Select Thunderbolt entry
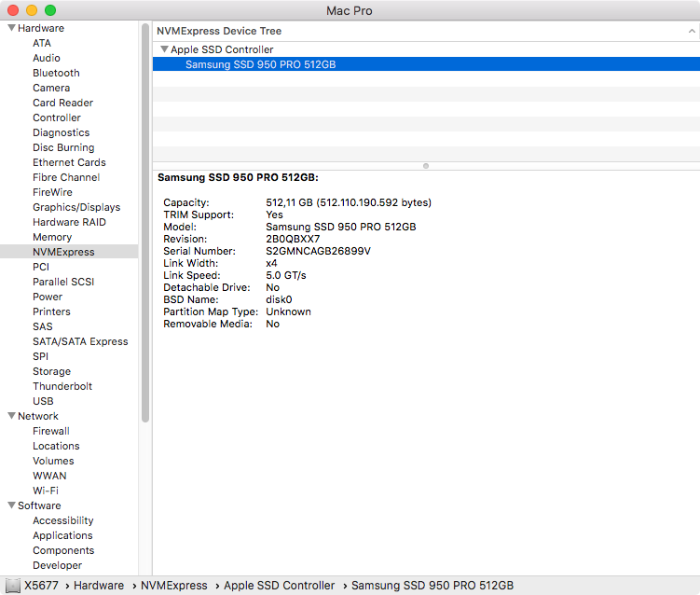Screen dimensions: 700x595 [62, 386]
